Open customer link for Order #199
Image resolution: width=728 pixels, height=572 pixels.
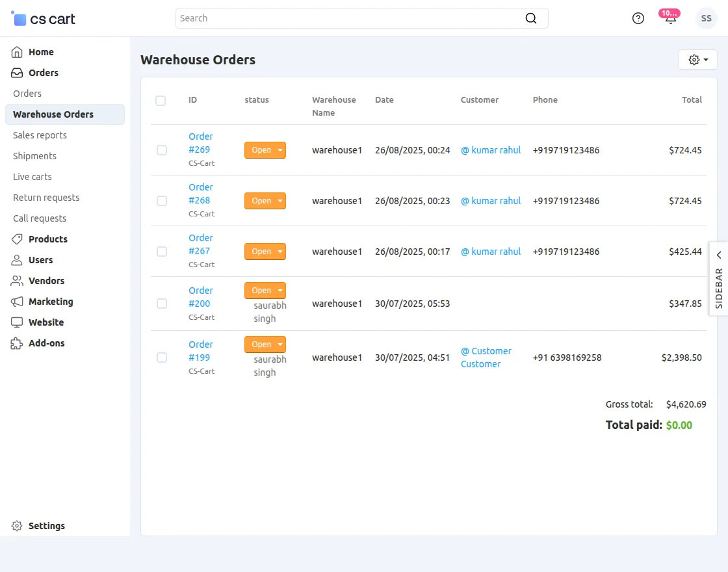486,357
